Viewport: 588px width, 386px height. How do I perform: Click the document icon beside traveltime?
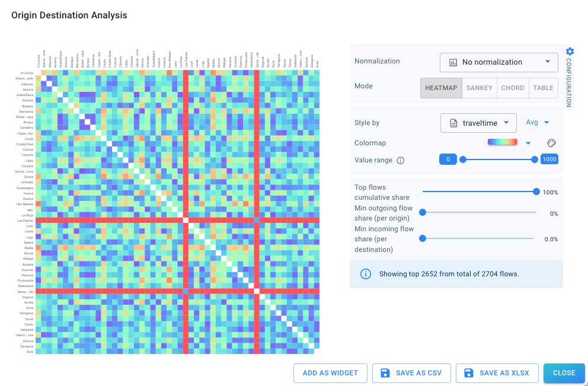[x=454, y=123]
